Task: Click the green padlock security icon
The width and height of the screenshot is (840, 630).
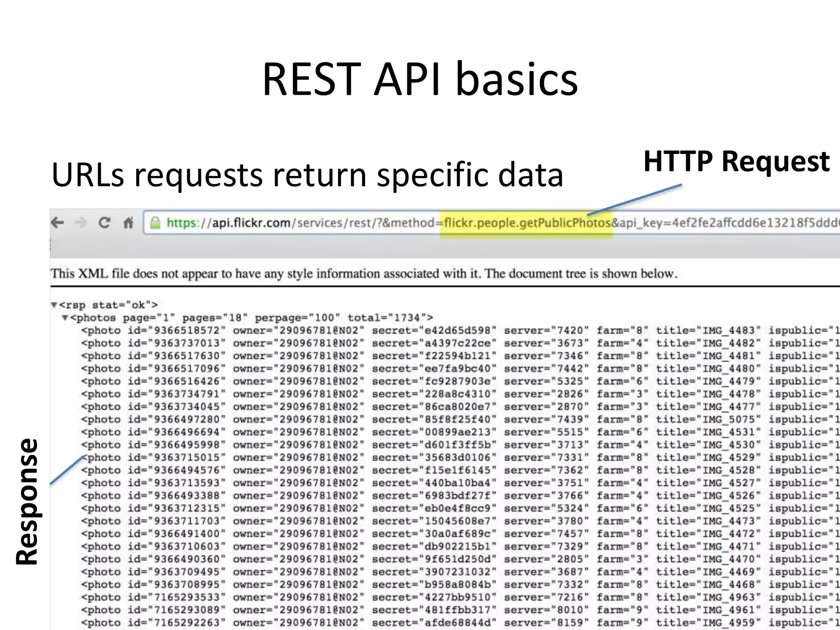Action: coord(155,223)
